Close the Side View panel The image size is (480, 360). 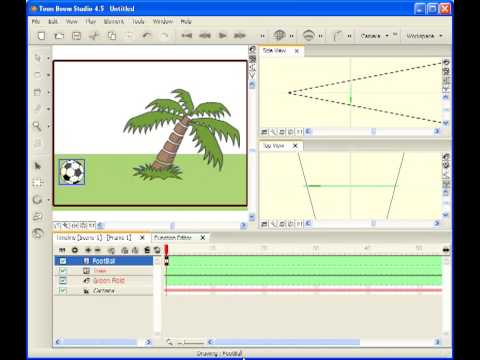tap(297, 51)
